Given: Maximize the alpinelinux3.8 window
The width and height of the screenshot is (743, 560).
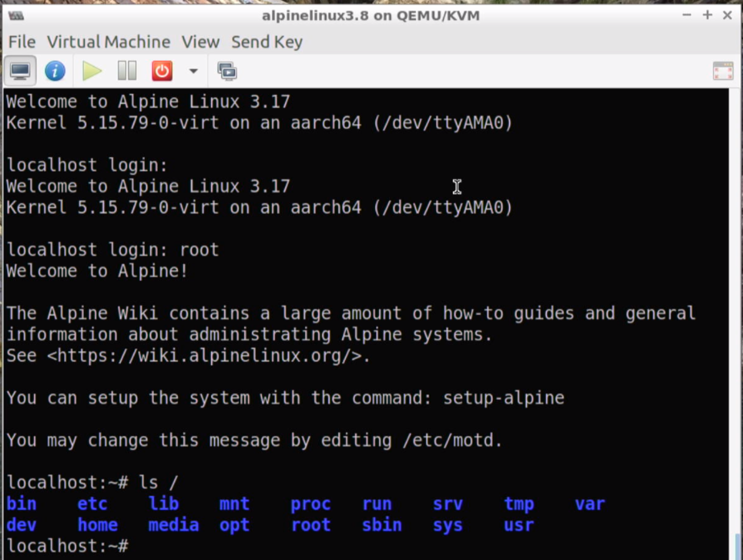Looking at the screenshot, I should pos(707,15).
